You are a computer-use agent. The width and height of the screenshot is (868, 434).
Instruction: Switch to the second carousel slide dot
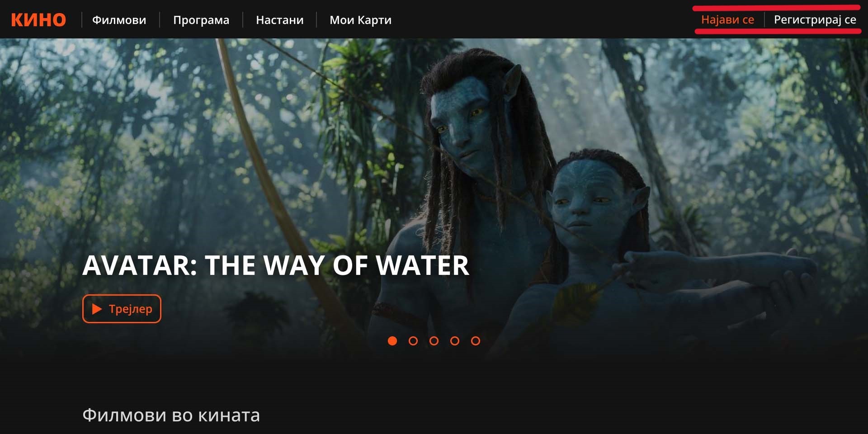click(x=413, y=341)
